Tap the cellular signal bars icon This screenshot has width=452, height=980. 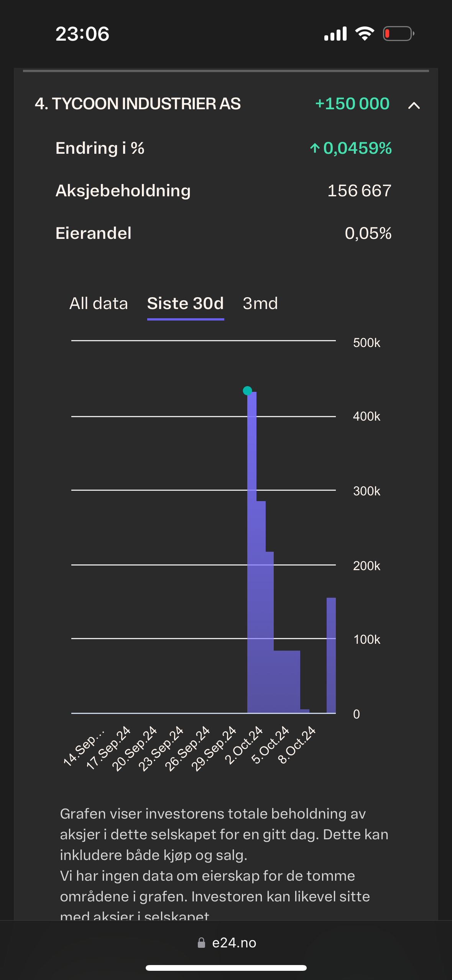point(335,34)
